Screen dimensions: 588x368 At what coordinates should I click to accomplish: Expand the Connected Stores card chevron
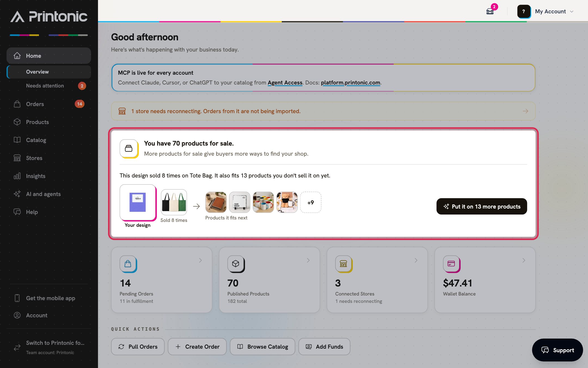(x=416, y=260)
